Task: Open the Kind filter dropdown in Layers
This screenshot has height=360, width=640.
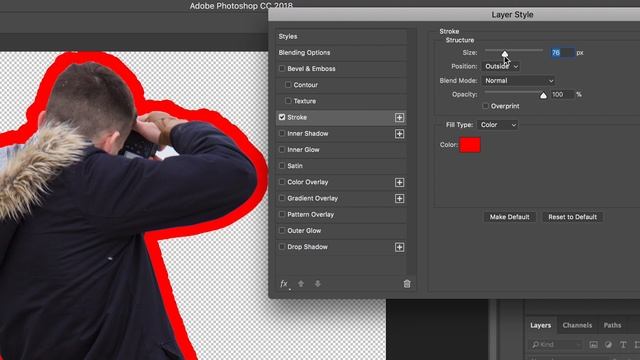Action: pyautogui.click(x=556, y=345)
